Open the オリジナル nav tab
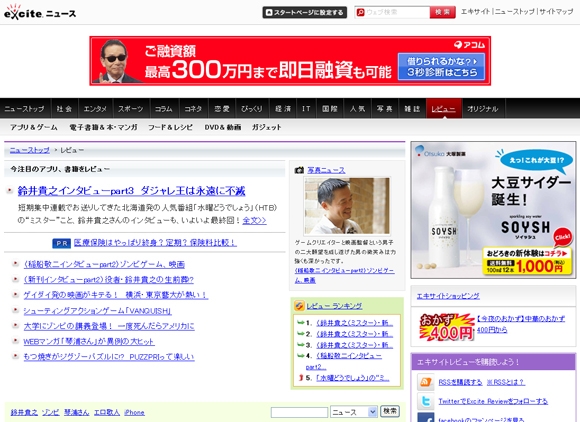Image resolution: width=580 pixels, height=422 pixels. pos(483,109)
